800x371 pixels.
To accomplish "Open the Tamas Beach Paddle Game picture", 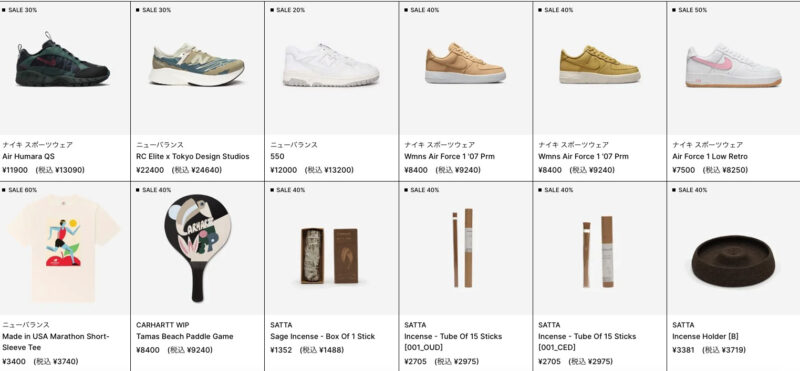I will (x=197, y=248).
